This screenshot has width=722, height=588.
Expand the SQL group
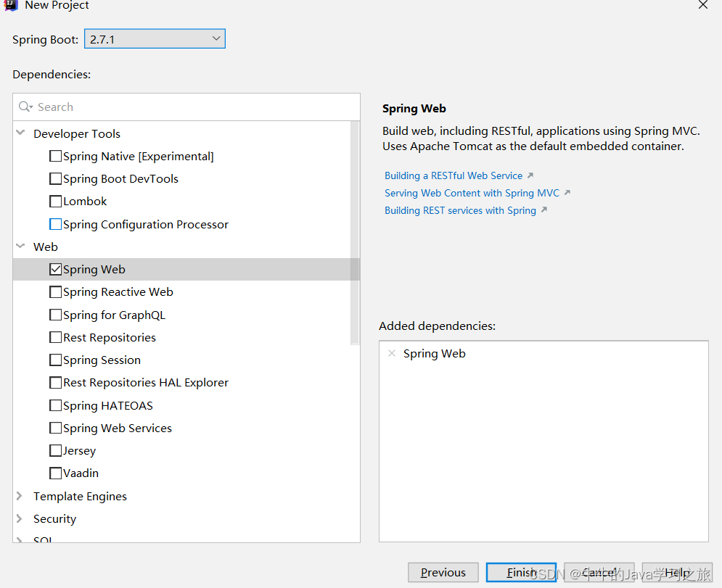20,539
